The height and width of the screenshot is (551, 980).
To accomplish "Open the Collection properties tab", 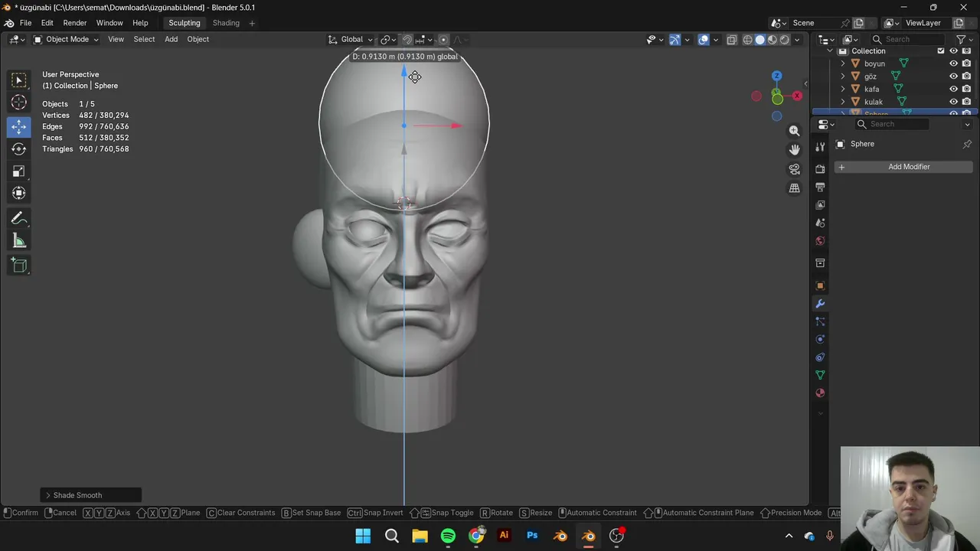I will click(x=820, y=263).
